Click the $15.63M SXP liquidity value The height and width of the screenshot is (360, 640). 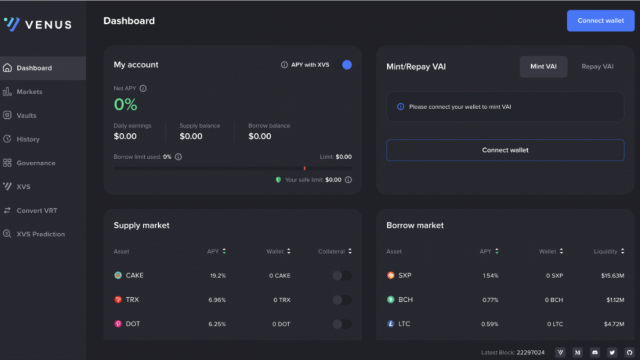tap(612, 276)
